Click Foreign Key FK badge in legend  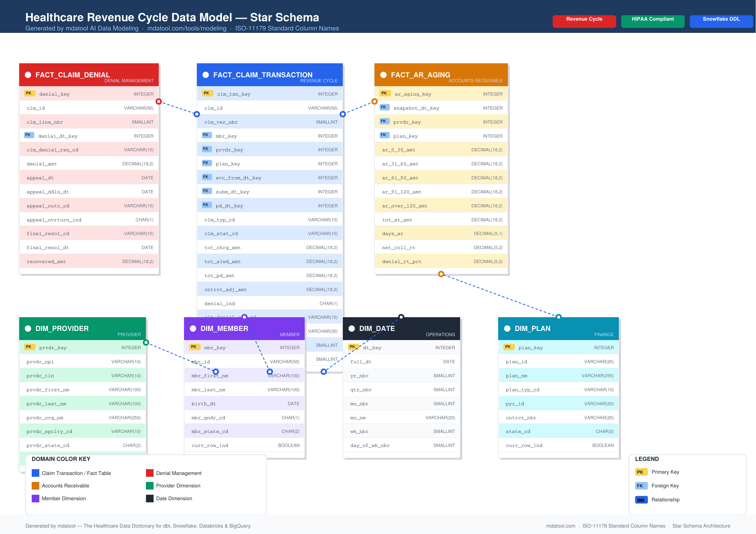[641, 486]
